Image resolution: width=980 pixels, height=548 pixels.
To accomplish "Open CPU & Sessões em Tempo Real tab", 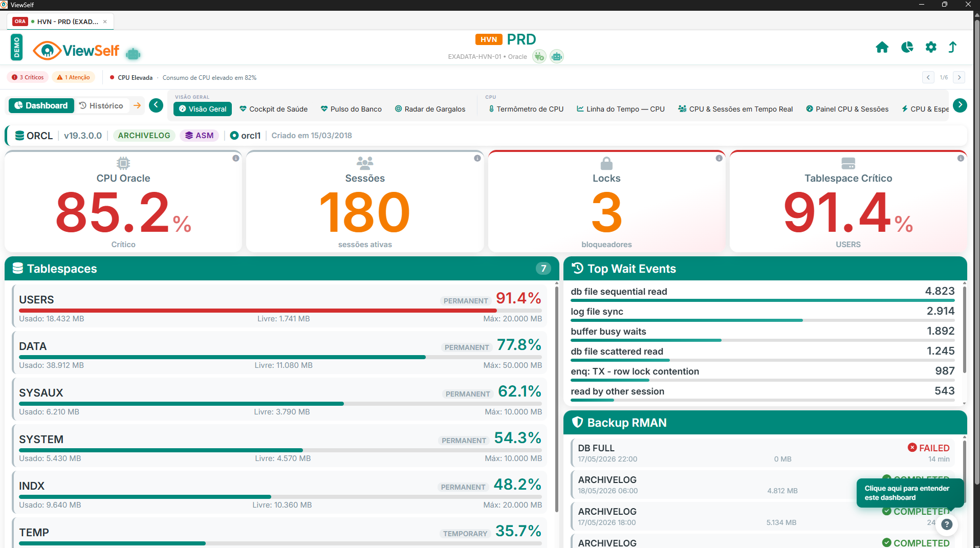I will [735, 109].
